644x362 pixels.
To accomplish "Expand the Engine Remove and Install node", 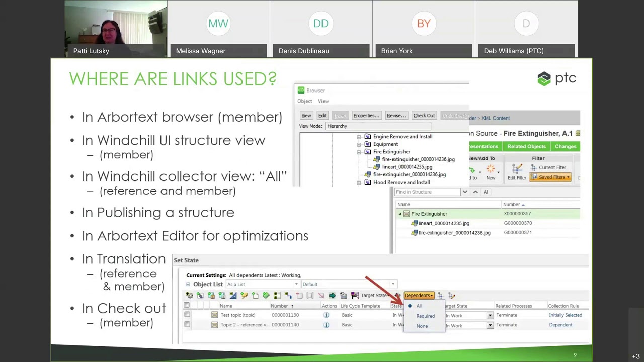I will pos(359,137).
